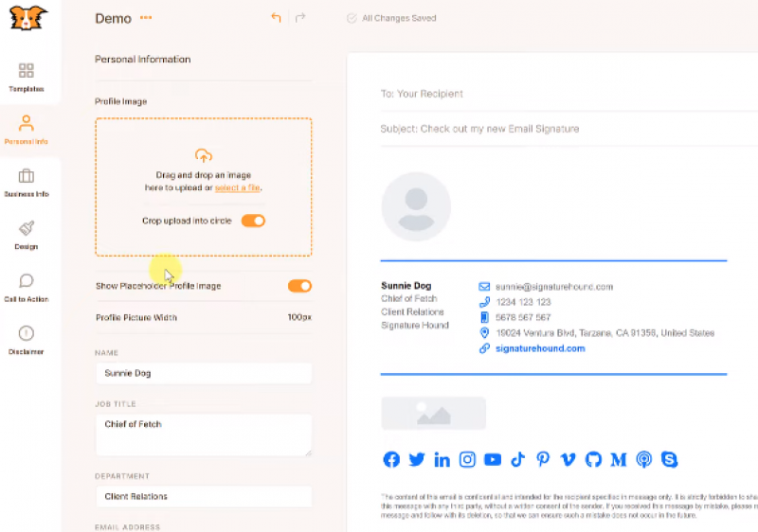Click the upload cloud icon
Screen dimensions: 758x532
click(203, 155)
